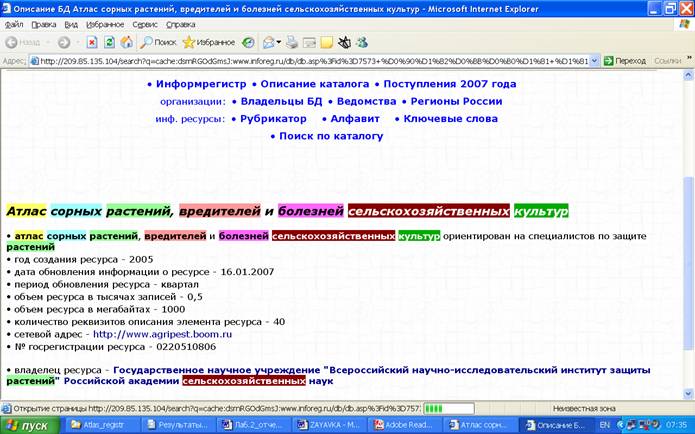Click the Print icon in toolbar
This screenshot has height=434, width=695.
coord(291,42)
